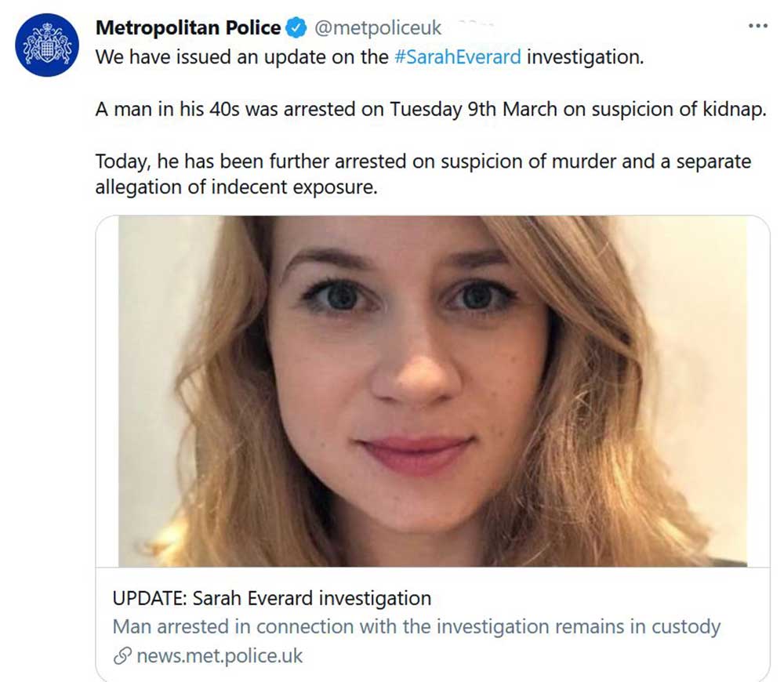The height and width of the screenshot is (682, 784).
Task: Click the Metropolitan Police crest avatar
Action: pos(47,45)
